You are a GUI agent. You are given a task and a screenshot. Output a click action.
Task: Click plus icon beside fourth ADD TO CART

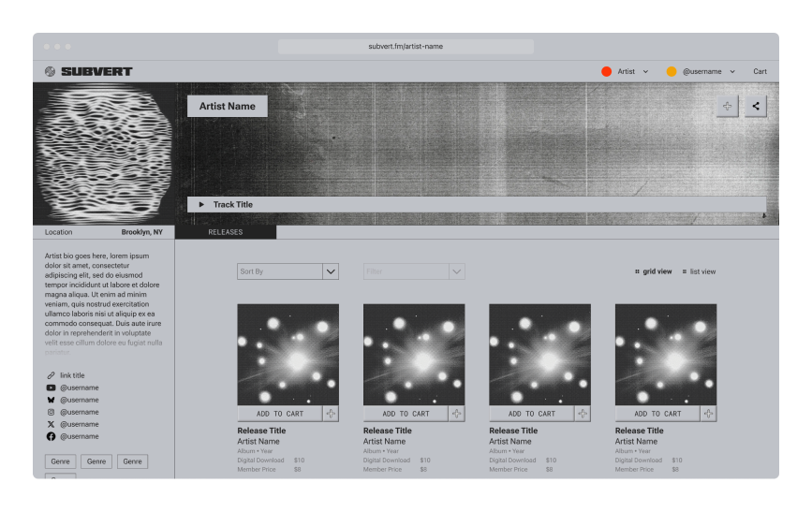point(708,414)
